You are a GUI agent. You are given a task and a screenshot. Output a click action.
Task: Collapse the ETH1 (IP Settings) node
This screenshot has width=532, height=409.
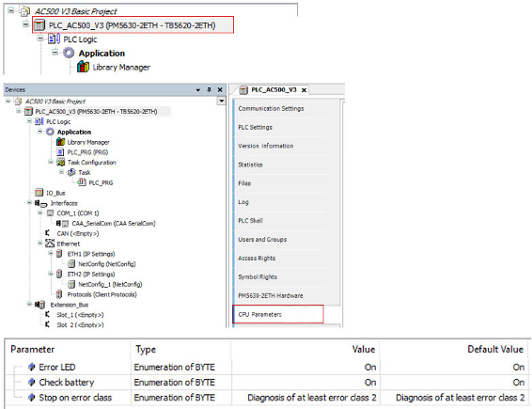(x=51, y=254)
